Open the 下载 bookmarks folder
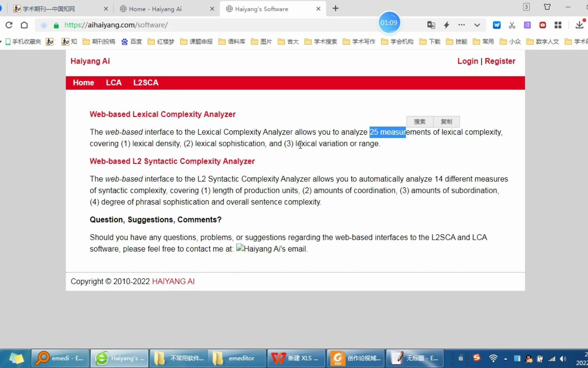The height and width of the screenshot is (368, 588). [x=430, y=42]
